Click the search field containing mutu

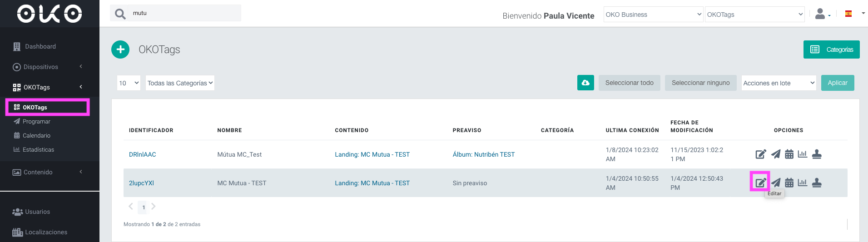(185, 13)
